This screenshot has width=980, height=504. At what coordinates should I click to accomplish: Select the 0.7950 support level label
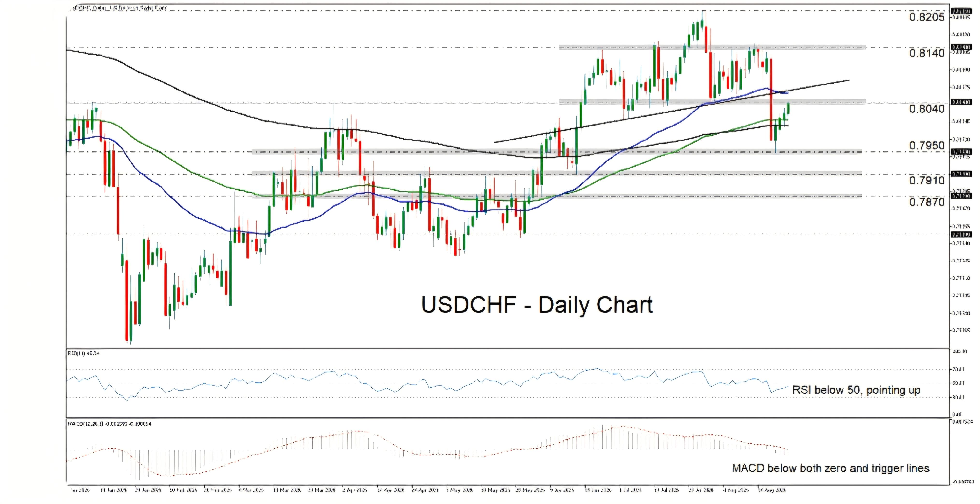pyautogui.click(x=927, y=146)
